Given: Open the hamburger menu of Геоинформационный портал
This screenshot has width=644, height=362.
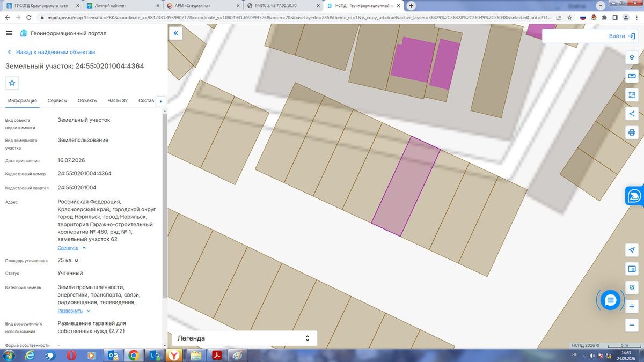Looking at the screenshot, I should click(9, 33).
